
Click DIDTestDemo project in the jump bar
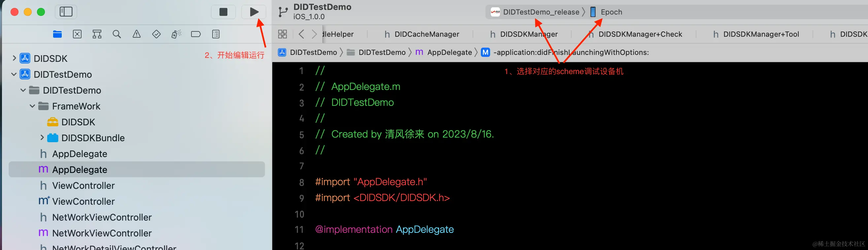tap(308, 52)
